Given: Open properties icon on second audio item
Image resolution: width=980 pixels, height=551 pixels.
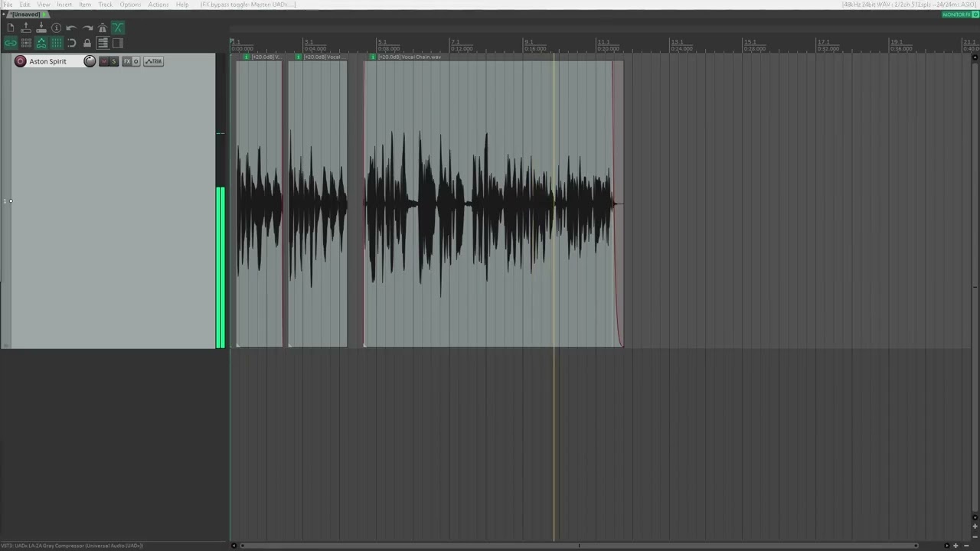Looking at the screenshot, I should coord(299,57).
